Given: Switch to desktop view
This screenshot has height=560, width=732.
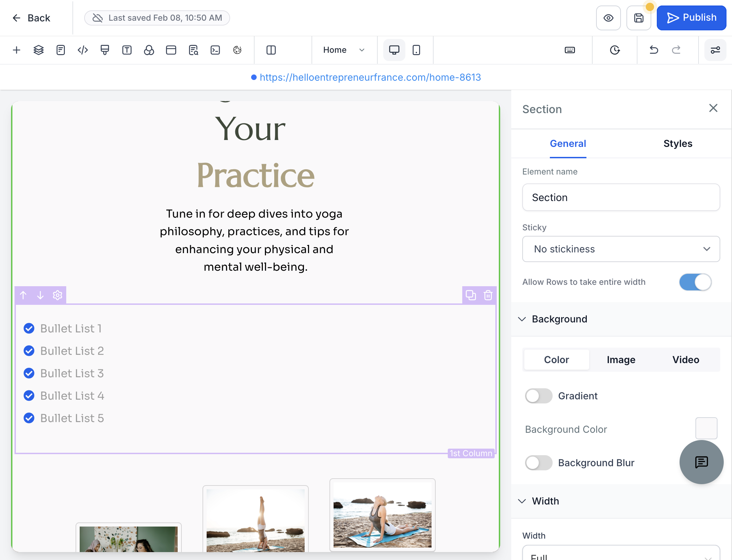Looking at the screenshot, I should [x=394, y=50].
